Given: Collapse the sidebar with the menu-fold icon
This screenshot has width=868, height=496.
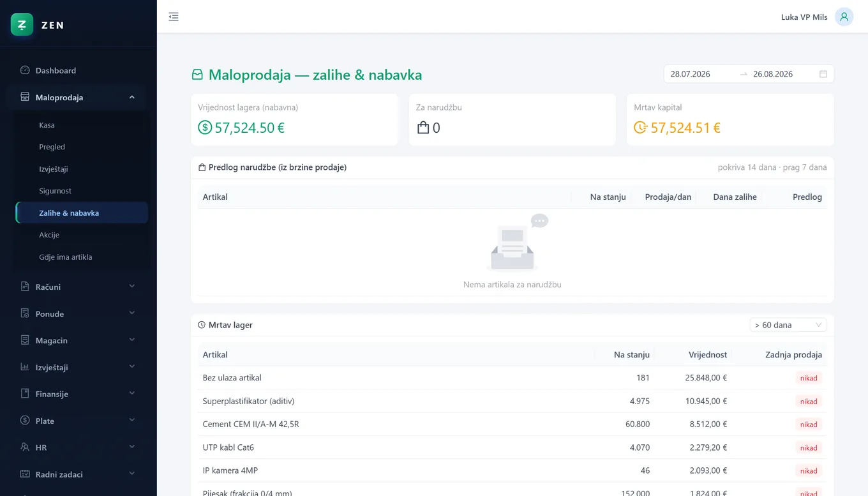Looking at the screenshot, I should [x=174, y=17].
